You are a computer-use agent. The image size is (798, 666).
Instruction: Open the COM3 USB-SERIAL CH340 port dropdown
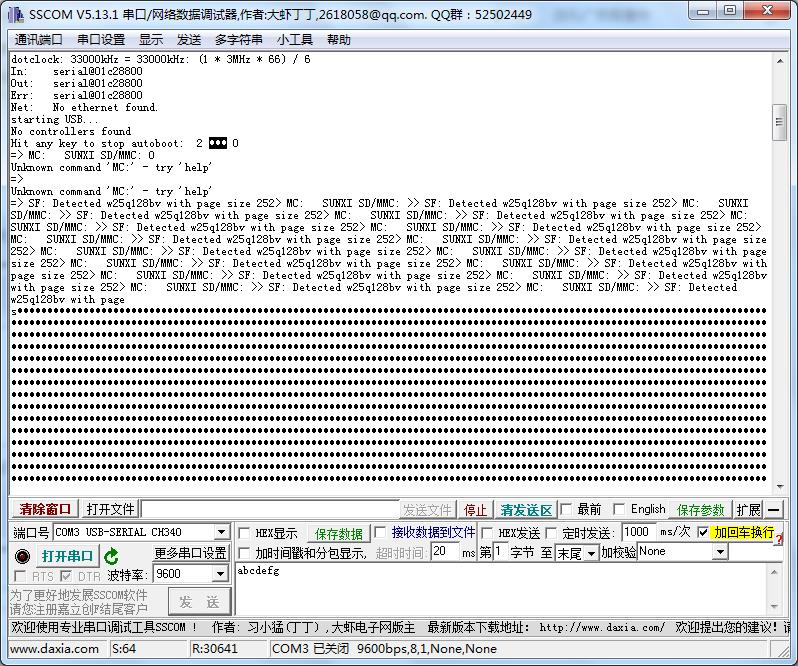[x=221, y=533]
